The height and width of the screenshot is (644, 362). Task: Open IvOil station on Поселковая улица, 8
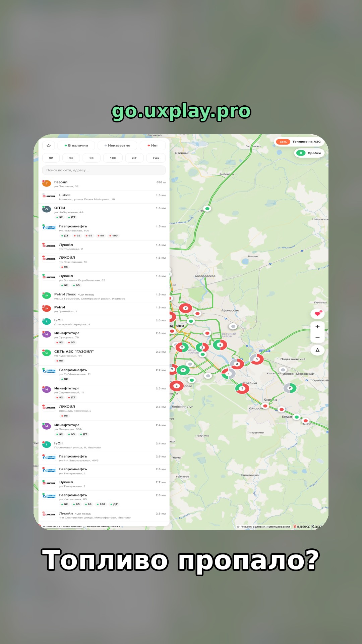click(x=104, y=445)
